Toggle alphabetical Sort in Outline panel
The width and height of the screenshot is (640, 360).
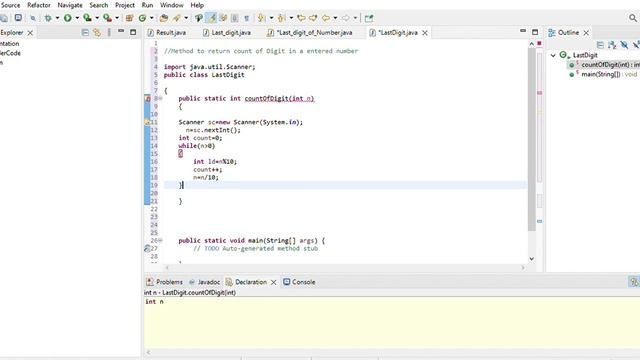612,45
